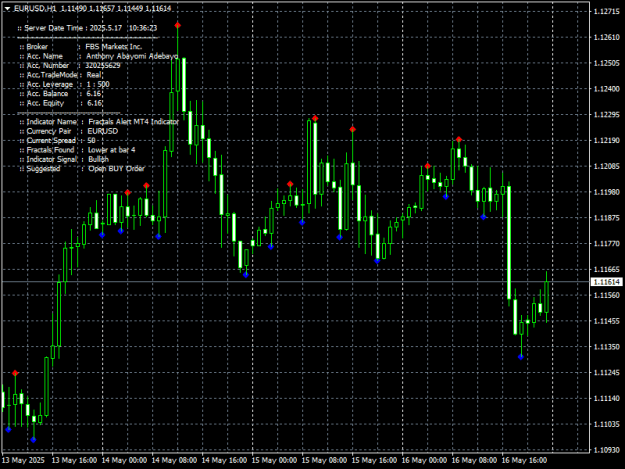Click the Acc.TradeMode Real line
625x469 pixels.
(60, 75)
